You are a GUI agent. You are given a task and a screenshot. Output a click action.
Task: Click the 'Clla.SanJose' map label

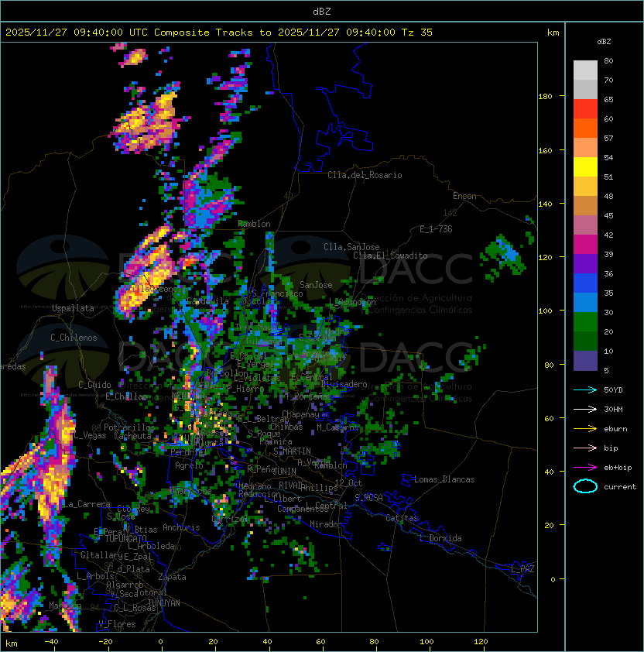point(351,247)
